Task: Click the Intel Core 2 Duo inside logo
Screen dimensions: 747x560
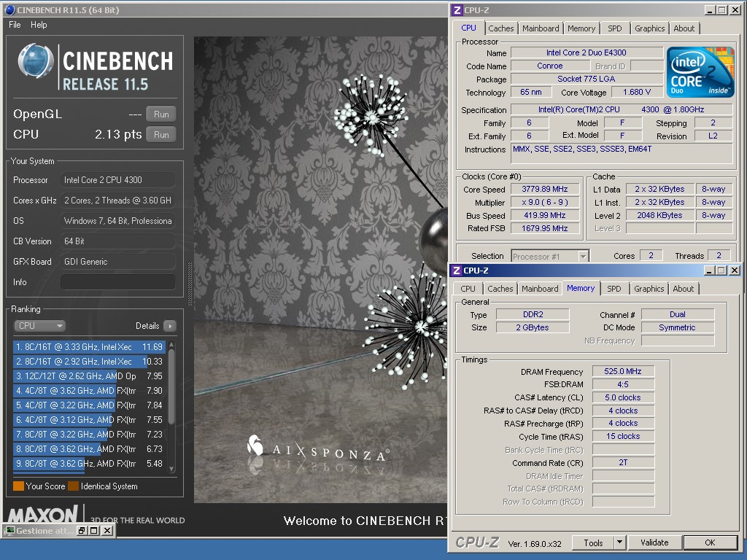Action: point(700,72)
